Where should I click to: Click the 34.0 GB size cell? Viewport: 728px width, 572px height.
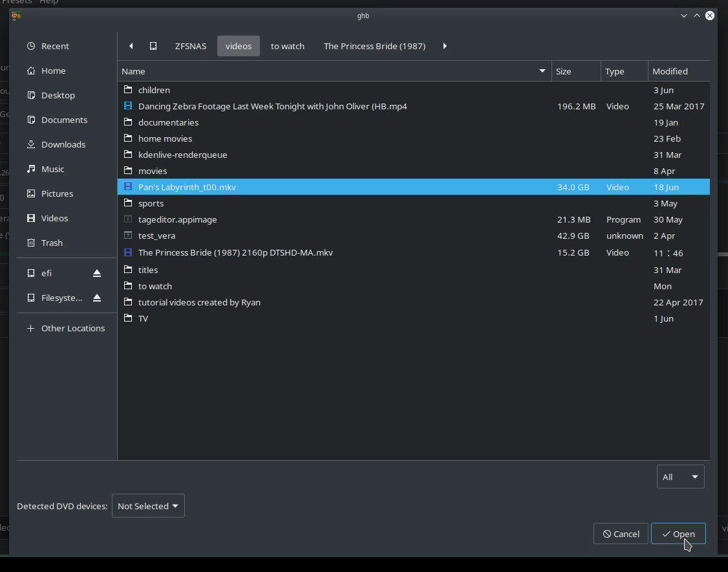(x=573, y=187)
